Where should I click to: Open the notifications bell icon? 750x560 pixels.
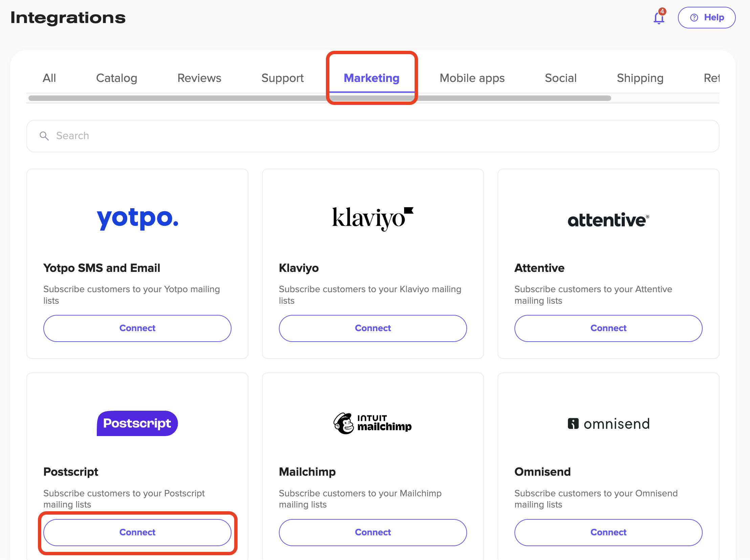[659, 18]
